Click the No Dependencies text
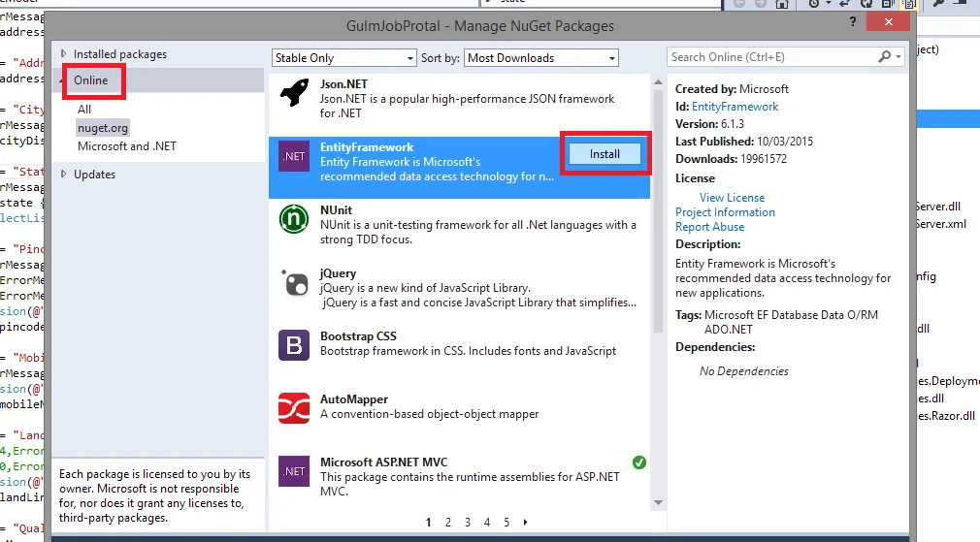Image resolution: width=980 pixels, height=542 pixels. [744, 371]
